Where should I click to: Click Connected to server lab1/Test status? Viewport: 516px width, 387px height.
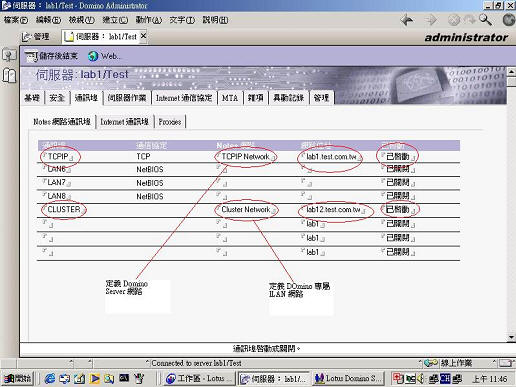pyautogui.click(x=196, y=363)
